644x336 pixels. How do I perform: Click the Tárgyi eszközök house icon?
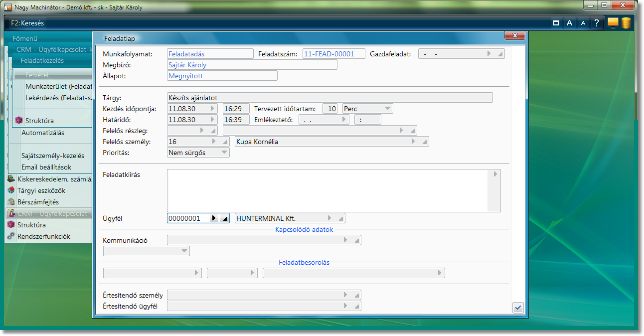pyautogui.click(x=11, y=190)
